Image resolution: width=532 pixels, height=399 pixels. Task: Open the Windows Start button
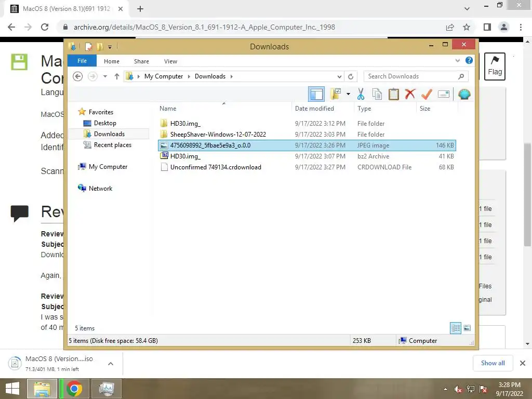[x=12, y=389]
